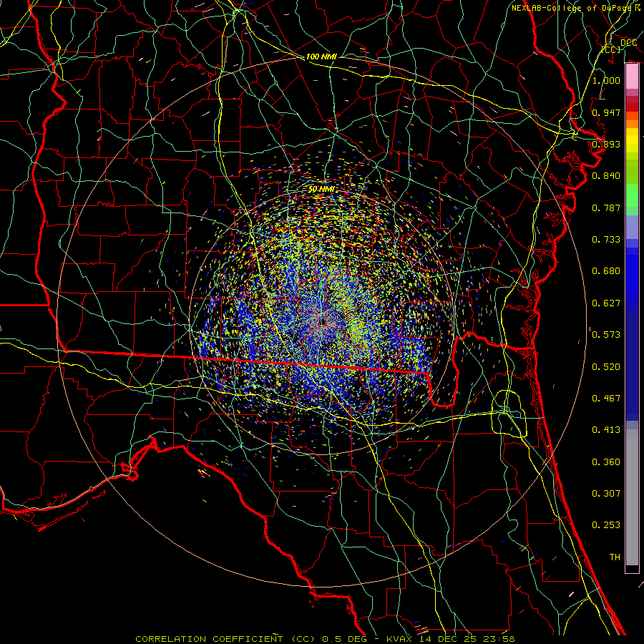644x644 pixels.
Task: Click the 0.360 scale value
Action: point(606,462)
